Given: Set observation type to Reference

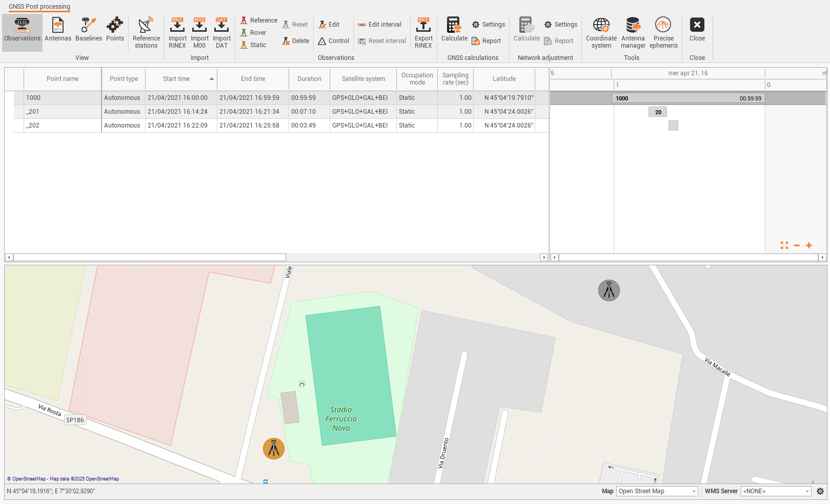Looking at the screenshot, I should [x=259, y=20].
